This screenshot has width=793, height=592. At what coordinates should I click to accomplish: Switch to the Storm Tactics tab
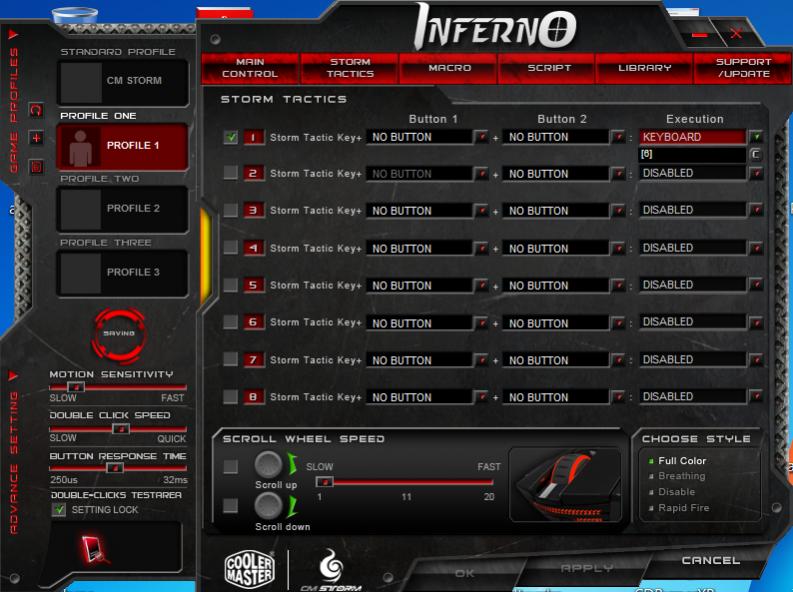(x=350, y=68)
